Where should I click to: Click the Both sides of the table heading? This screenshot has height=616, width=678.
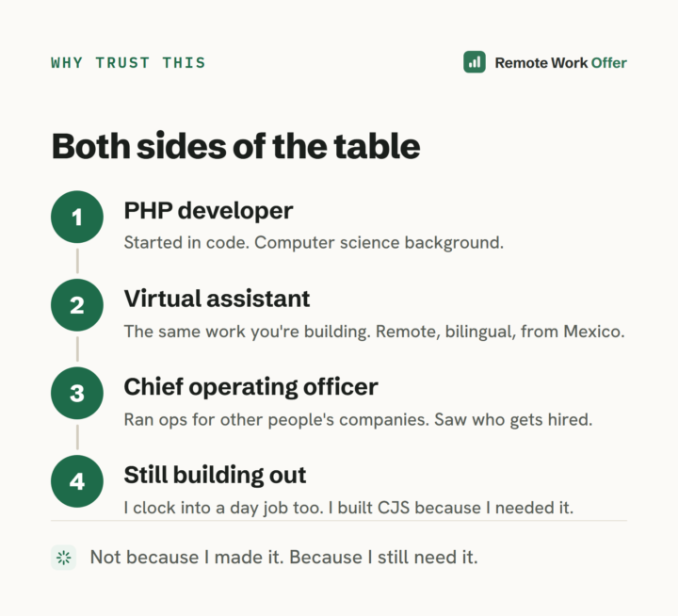[x=235, y=146]
